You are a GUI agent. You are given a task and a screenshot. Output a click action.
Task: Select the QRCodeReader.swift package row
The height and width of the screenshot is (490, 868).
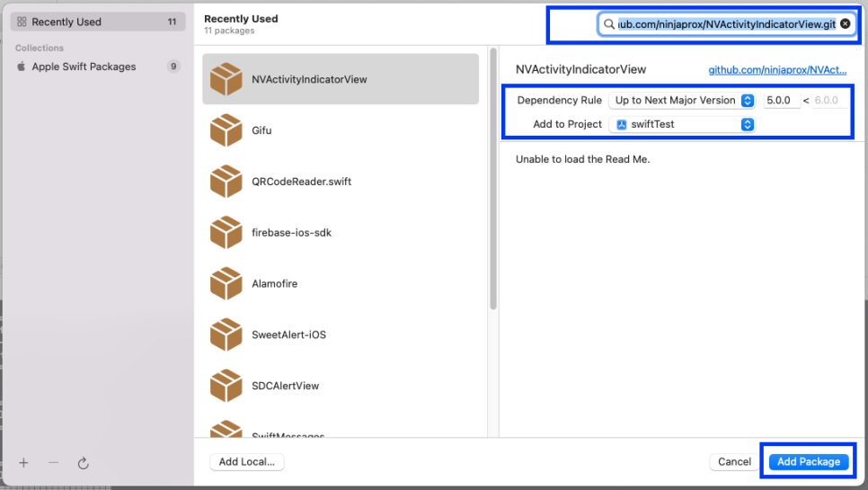point(341,181)
